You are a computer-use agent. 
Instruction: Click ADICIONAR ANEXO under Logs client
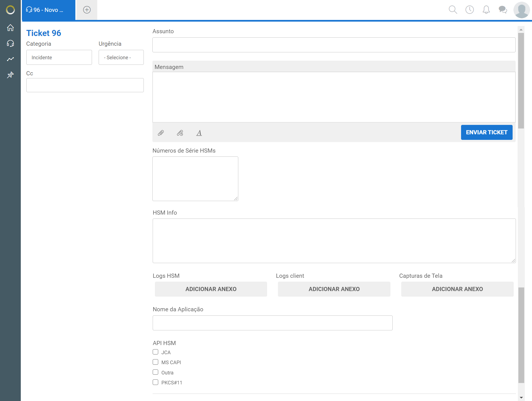pyautogui.click(x=334, y=289)
